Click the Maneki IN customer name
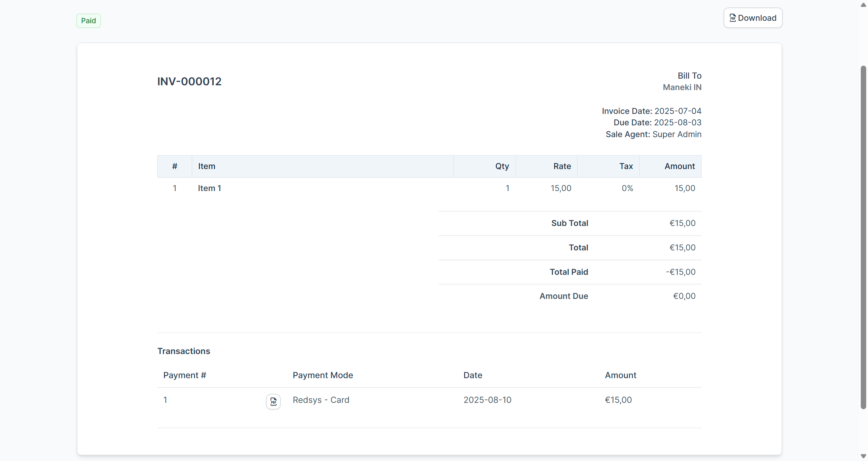Viewport: 868px width, 461px height. pyautogui.click(x=682, y=87)
